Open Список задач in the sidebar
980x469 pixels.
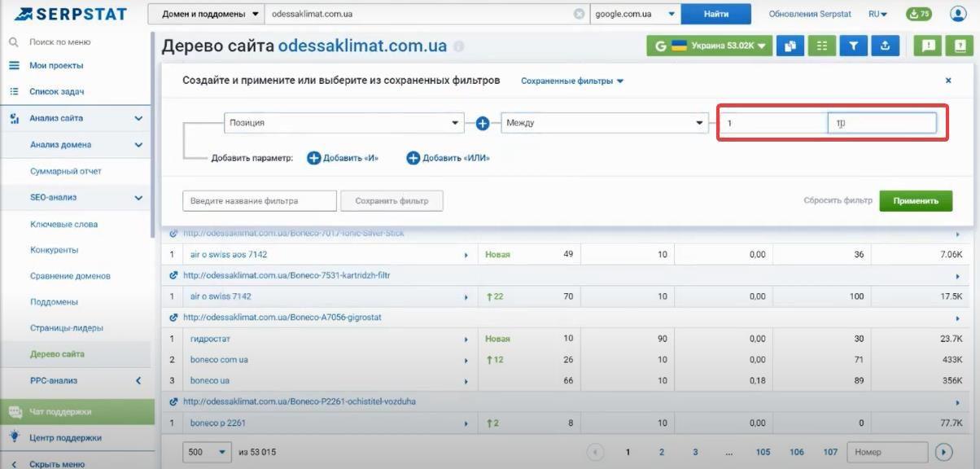(57, 92)
